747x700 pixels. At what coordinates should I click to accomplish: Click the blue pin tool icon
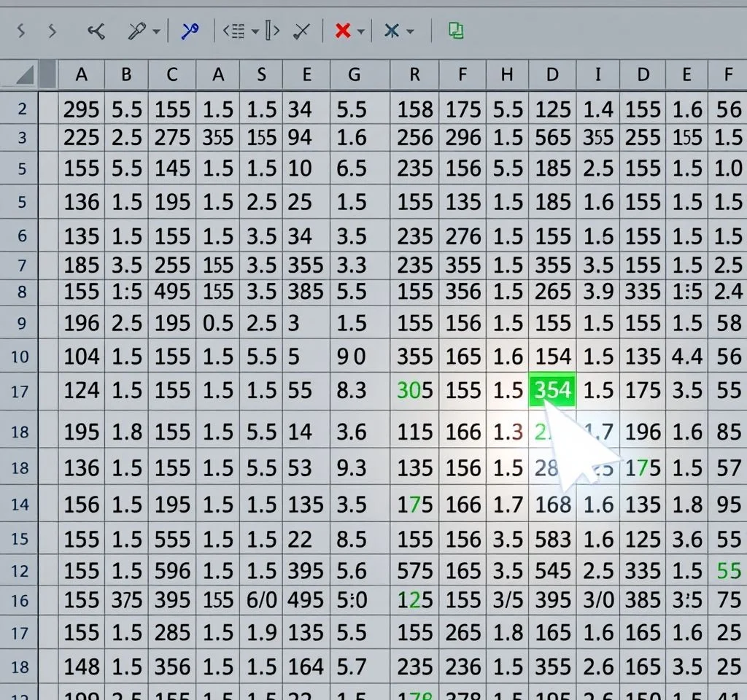pos(190,31)
